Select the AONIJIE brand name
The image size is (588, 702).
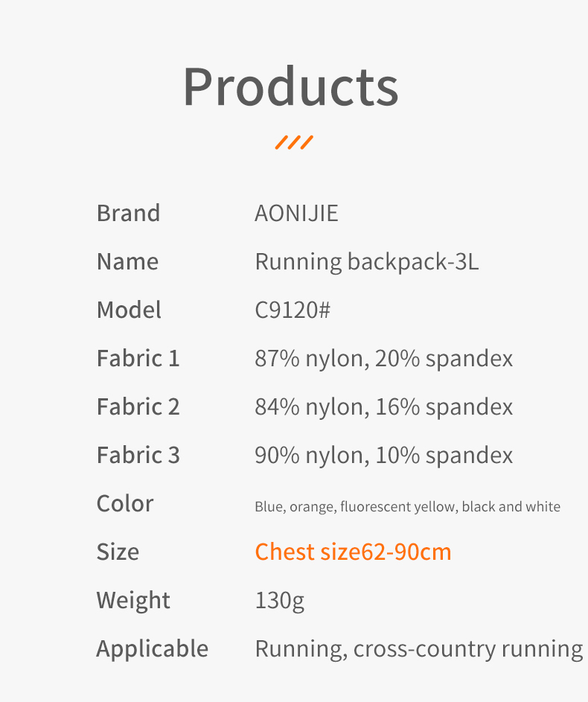click(296, 214)
